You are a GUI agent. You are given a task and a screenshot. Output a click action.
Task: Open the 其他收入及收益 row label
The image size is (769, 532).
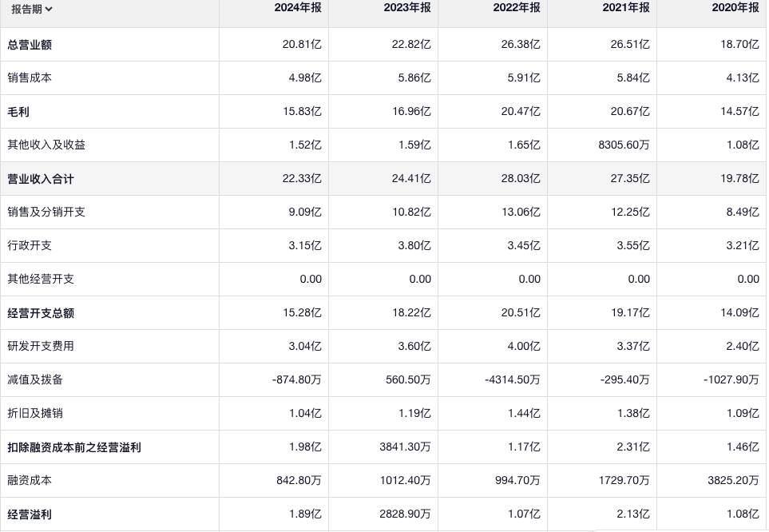tap(46, 145)
